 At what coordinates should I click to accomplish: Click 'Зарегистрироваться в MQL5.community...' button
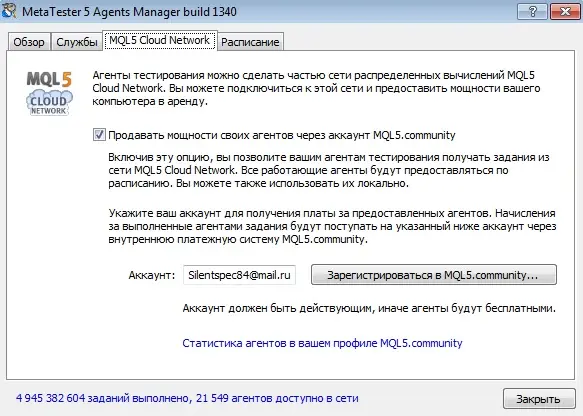434,275
